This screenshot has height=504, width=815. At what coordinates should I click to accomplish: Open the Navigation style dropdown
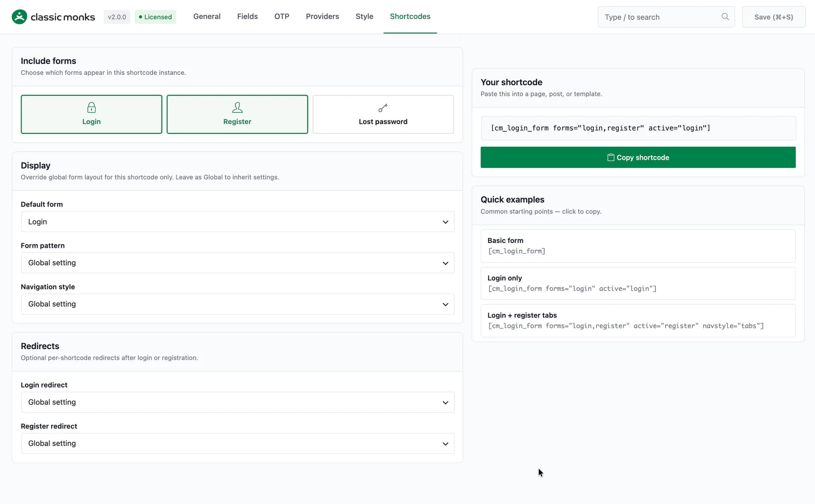[x=238, y=304]
